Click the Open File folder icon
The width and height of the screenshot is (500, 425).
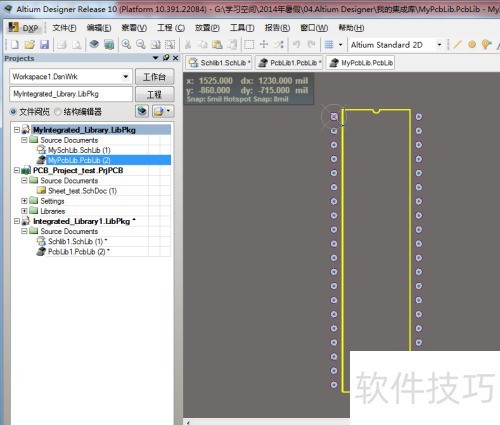coord(30,44)
